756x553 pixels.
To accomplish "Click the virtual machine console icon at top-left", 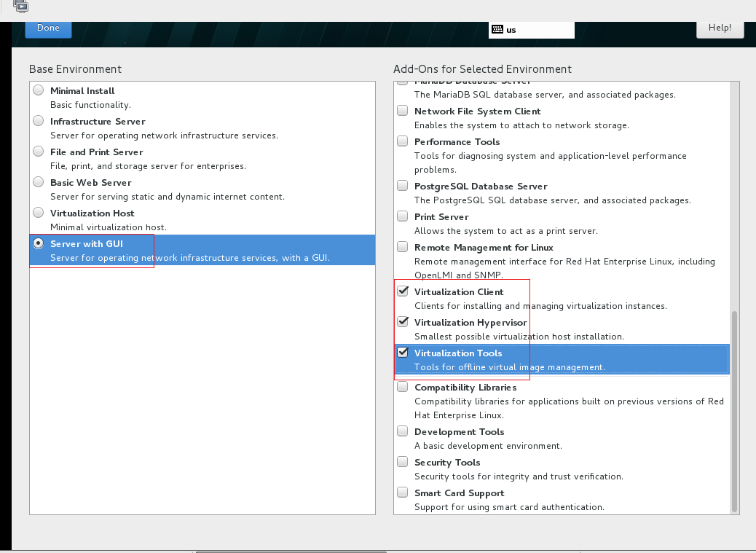I will pos(21,7).
